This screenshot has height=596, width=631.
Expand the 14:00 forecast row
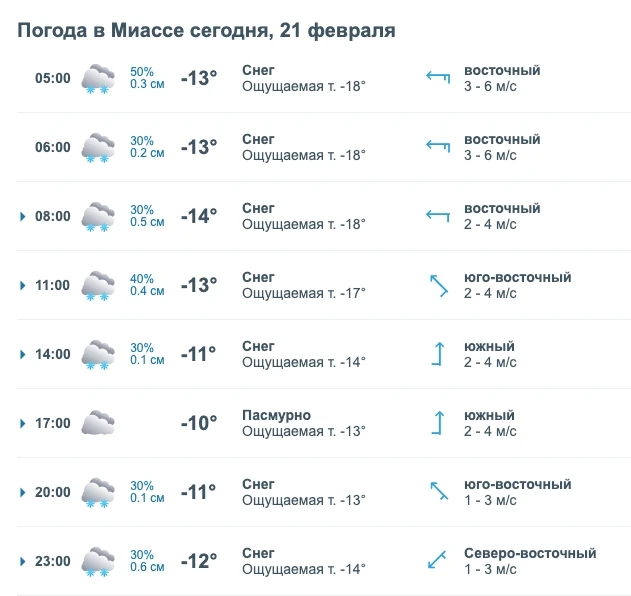[x=22, y=354]
